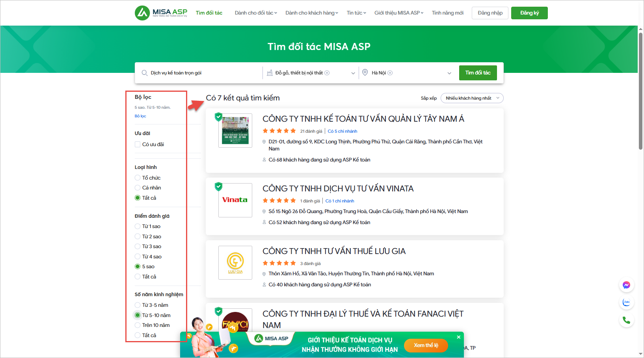Tick the Có ưu đãi checkbox
The height and width of the screenshot is (358, 644).
click(138, 145)
